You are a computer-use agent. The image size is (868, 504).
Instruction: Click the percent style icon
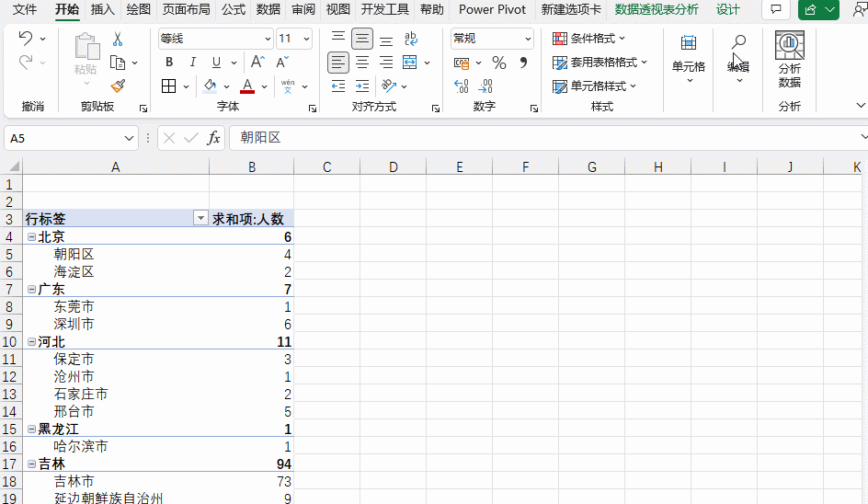[499, 63]
